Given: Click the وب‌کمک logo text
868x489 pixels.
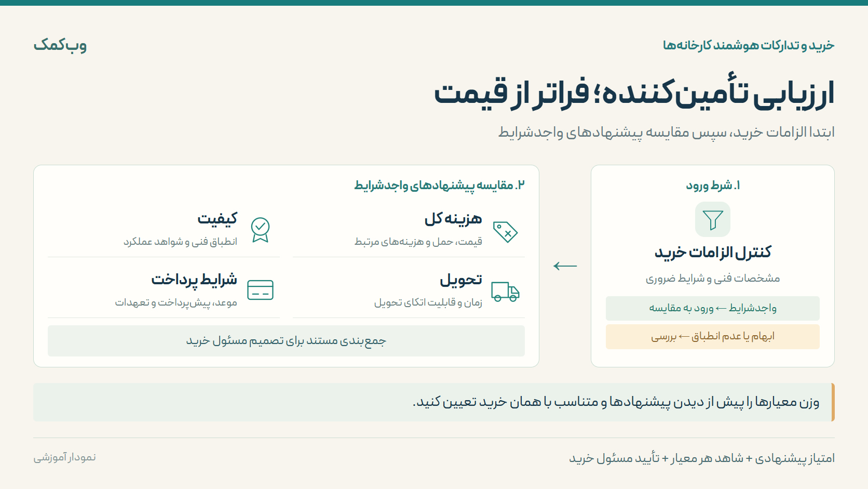Looking at the screenshot, I should (x=60, y=45).
